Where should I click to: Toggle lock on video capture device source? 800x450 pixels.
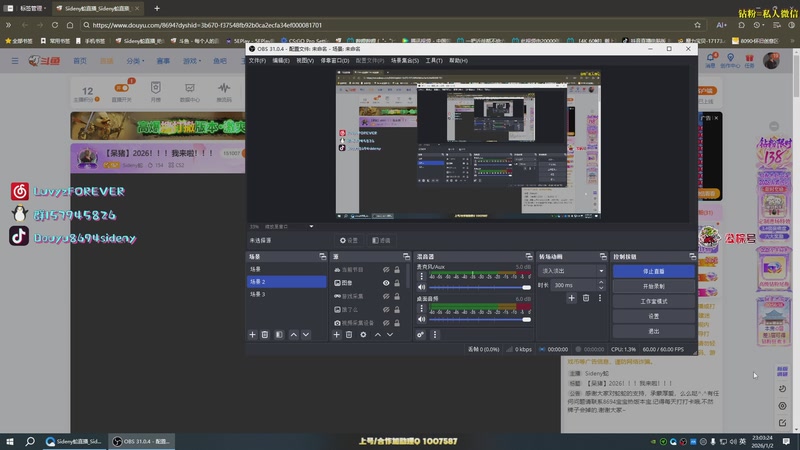pyautogui.click(x=397, y=322)
